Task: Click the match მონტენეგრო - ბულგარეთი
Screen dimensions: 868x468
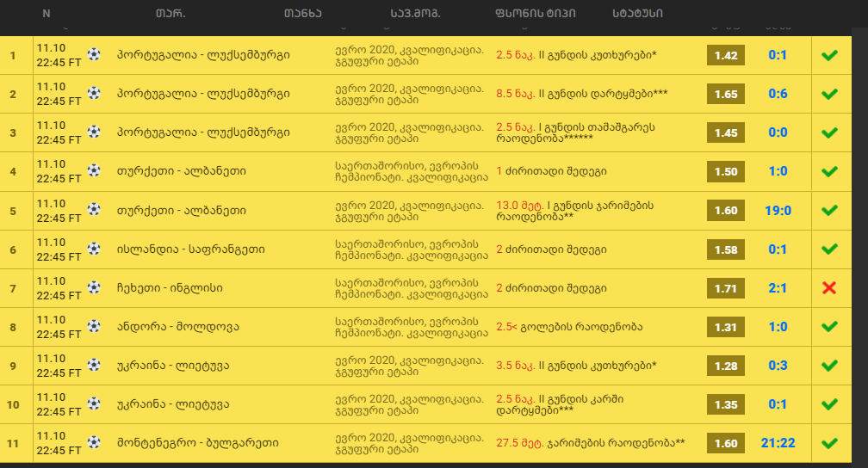Action: coord(198,443)
